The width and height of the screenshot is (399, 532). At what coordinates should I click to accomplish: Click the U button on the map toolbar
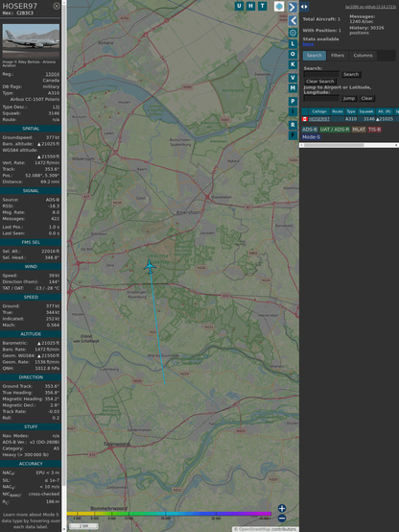[239, 6]
